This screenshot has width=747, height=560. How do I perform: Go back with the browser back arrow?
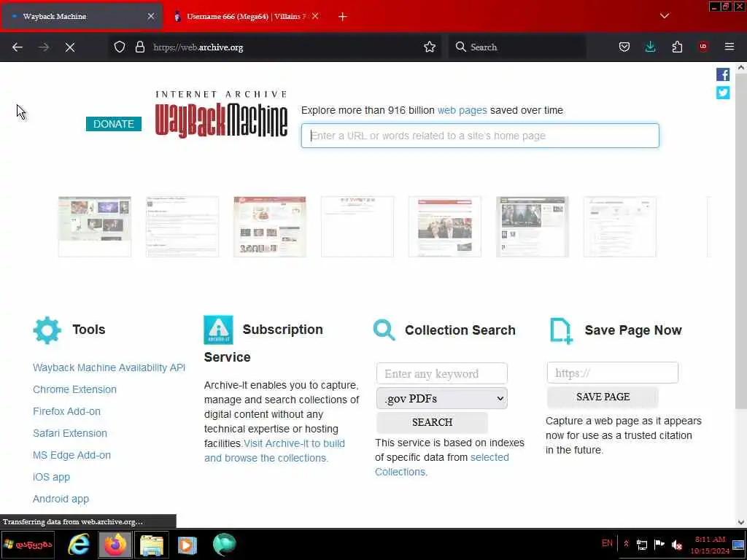coord(18,47)
